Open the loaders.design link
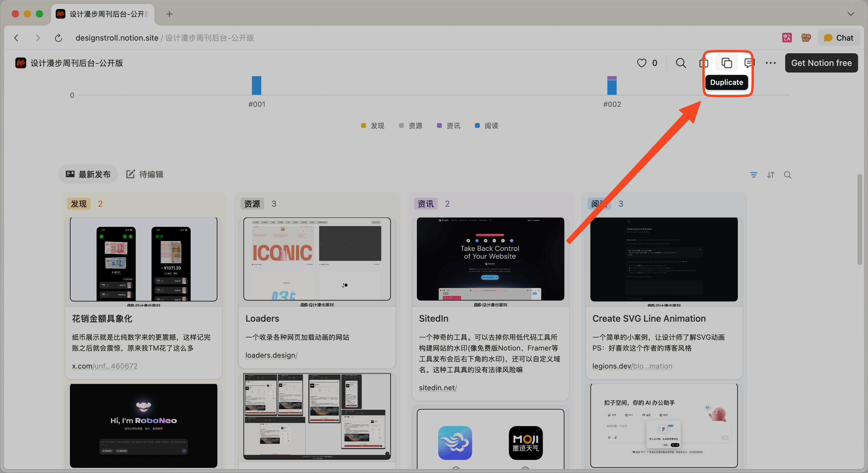Image resolution: width=868 pixels, height=473 pixels. 271,355
